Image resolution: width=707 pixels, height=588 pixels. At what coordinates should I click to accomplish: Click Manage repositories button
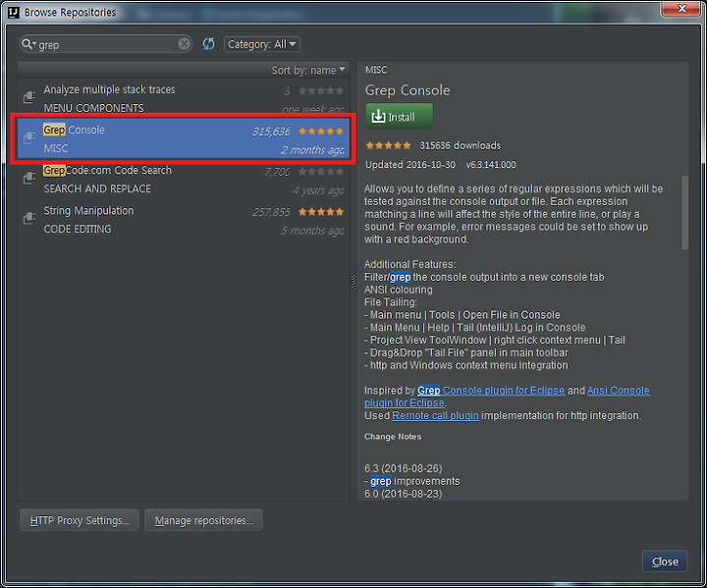click(x=204, y=520)
